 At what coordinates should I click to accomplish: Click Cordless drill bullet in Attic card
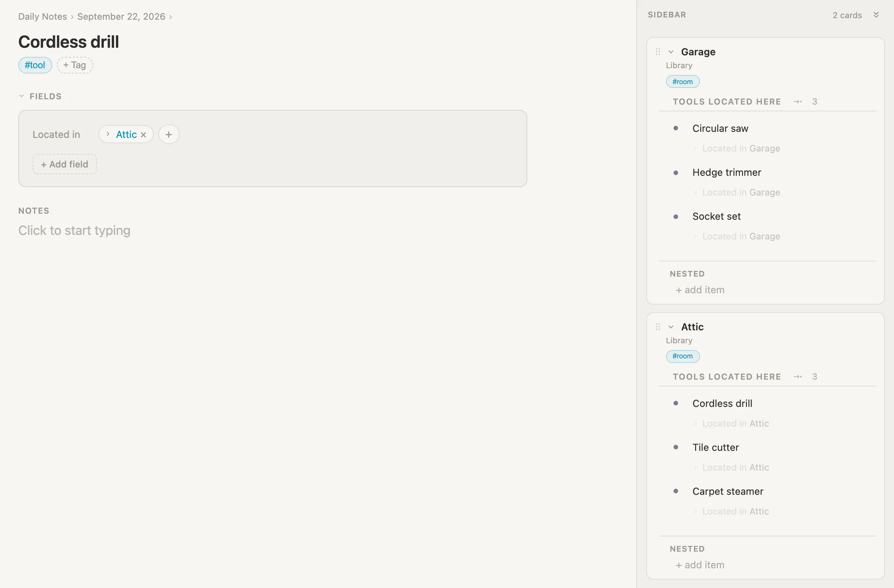pyautogui.click(x=676, y=403)
